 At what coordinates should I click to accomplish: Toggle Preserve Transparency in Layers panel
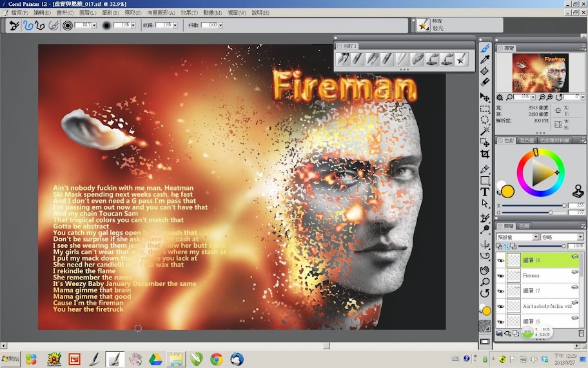click(x=499, y=246)
